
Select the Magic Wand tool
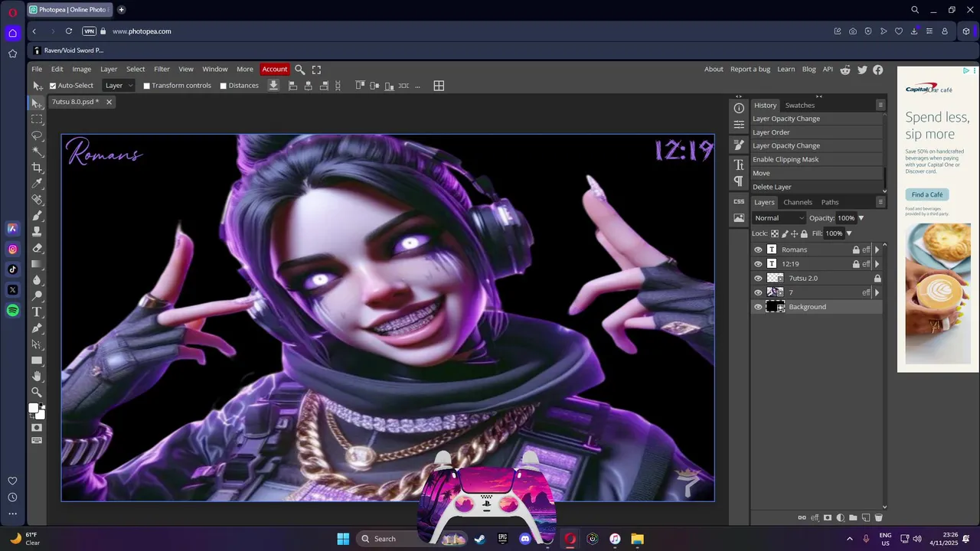click(x=37, y=152)
